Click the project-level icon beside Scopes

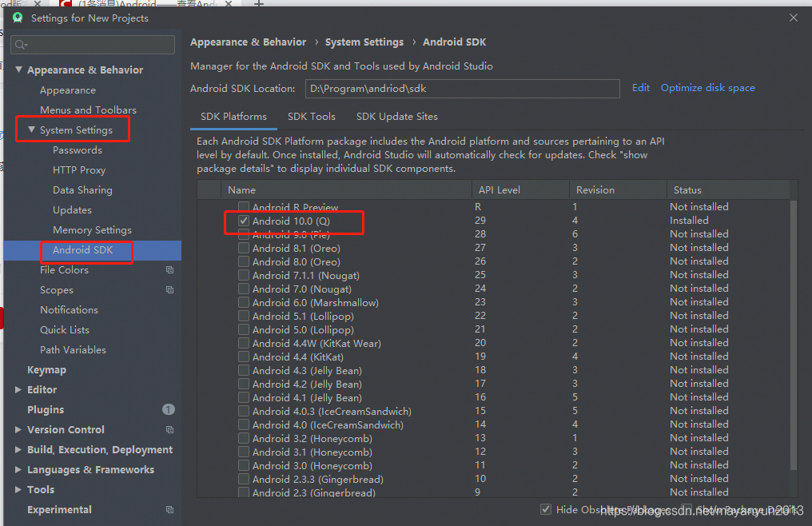coord(169,289)
